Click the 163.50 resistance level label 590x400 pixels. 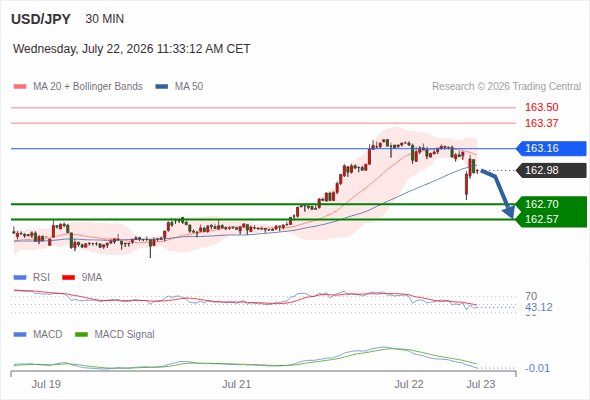[x=541, y=107]
